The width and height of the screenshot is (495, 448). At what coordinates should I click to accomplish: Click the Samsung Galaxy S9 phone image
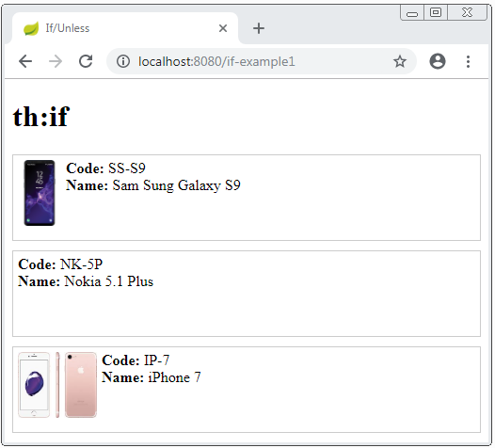tap(40, 193)
